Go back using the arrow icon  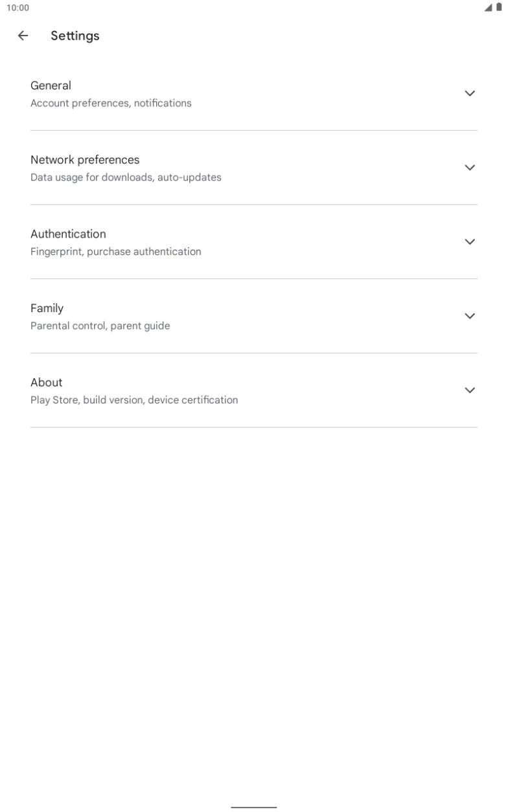point(23,36)
